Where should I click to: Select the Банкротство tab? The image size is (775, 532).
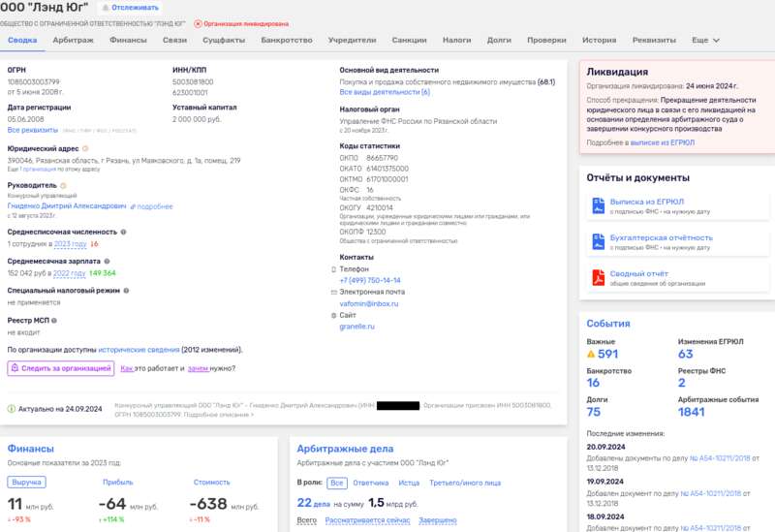287,40
